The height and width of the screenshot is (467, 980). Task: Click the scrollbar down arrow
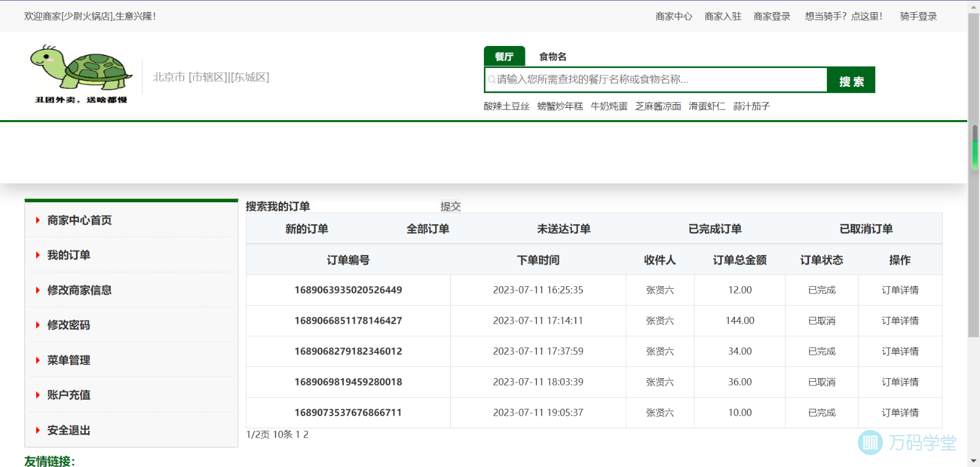(974, 460)
